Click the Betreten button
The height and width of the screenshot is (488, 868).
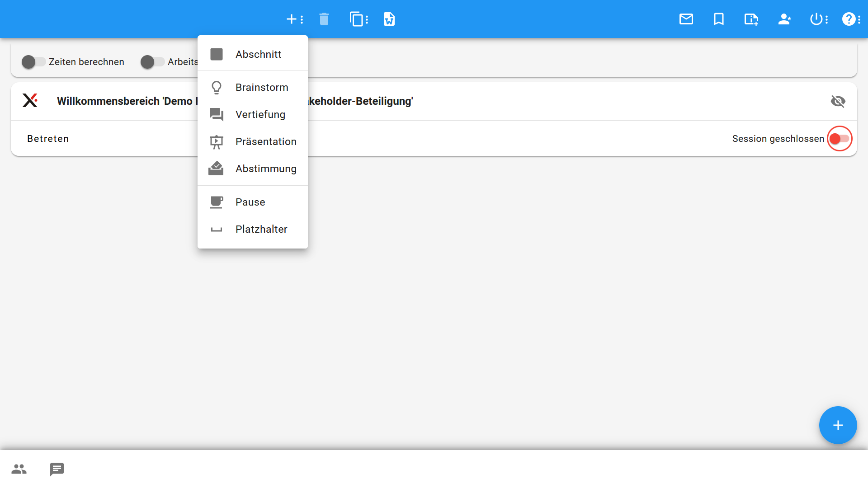pos(48,139)
